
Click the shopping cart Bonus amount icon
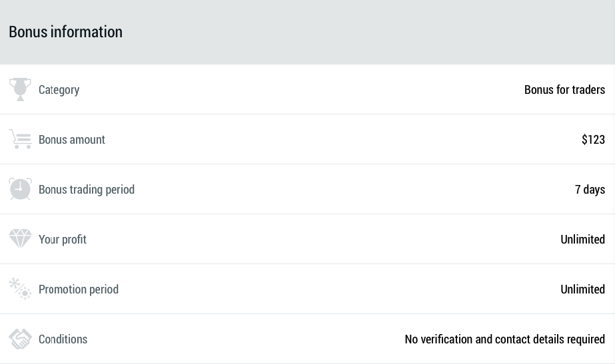click(x=21, y=139)
